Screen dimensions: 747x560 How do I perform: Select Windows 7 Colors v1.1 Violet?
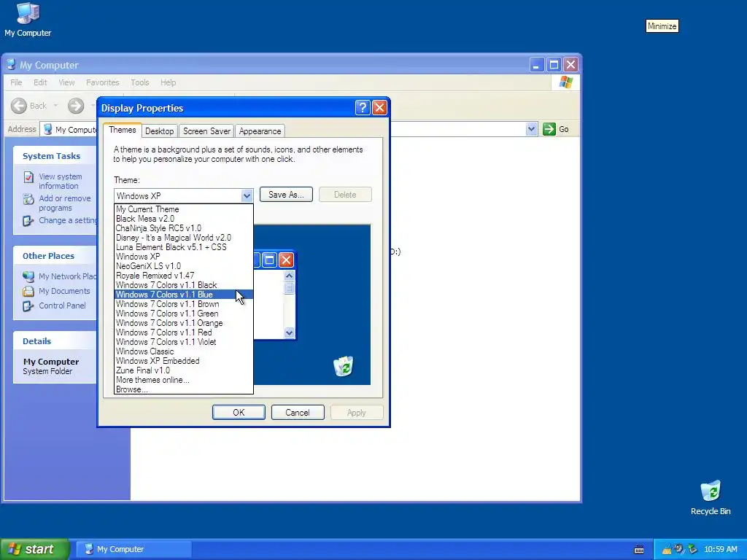click(183, 342)
